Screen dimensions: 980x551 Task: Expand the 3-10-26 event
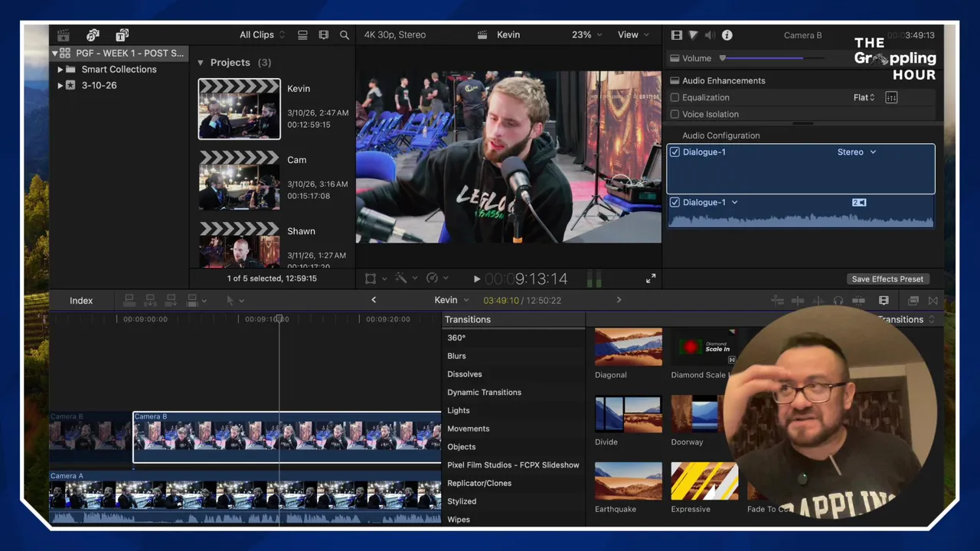60,86
